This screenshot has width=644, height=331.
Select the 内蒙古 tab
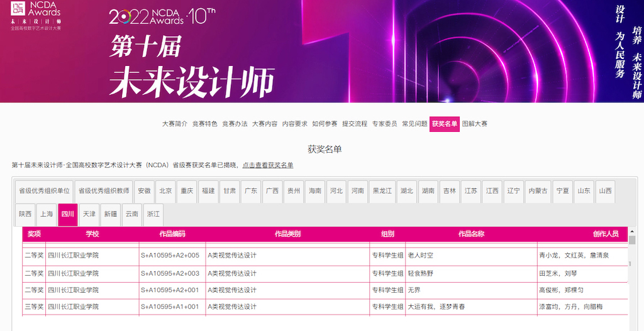tap(538, 191)
